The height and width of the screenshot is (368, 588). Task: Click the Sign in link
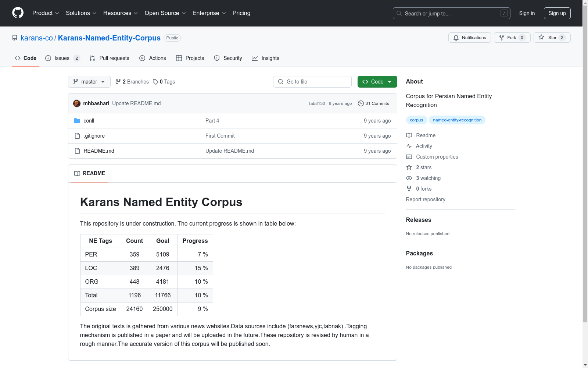pos(527,13)
